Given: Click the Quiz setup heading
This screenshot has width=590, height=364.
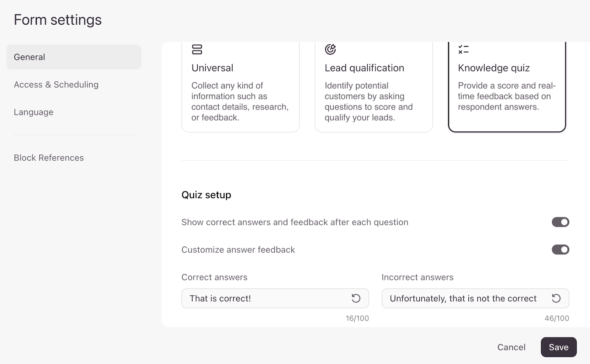Looking at the screenshot, I should click(x=206, y=195).
